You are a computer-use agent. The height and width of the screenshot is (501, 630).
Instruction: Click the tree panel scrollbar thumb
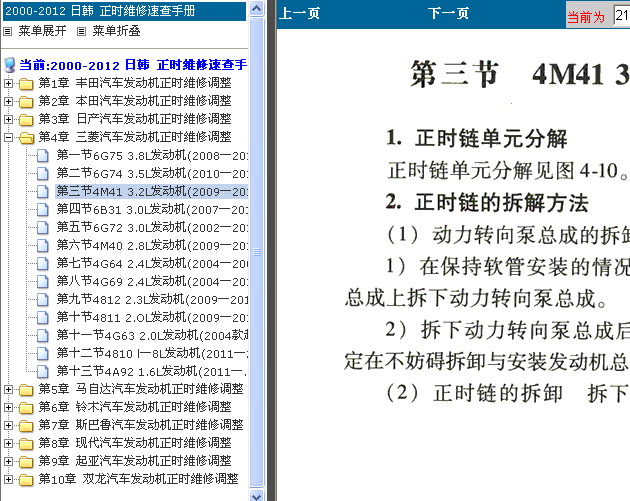256,252
